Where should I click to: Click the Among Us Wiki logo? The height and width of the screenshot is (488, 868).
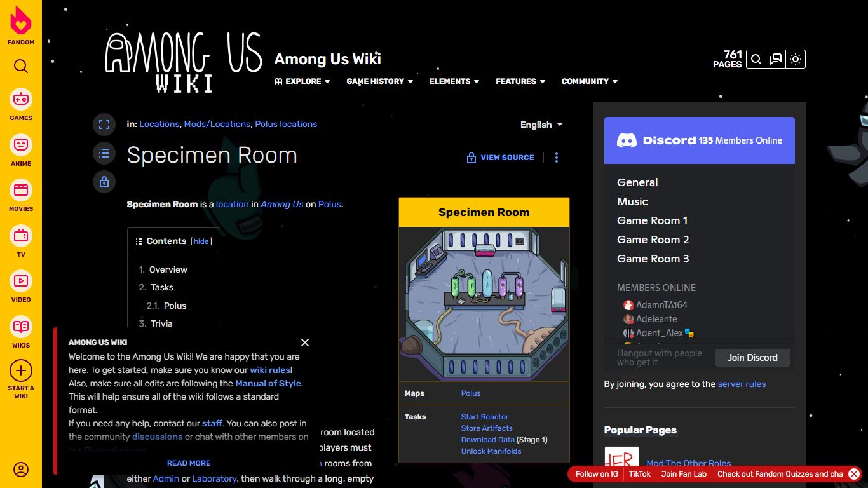(x=184, y=63)
